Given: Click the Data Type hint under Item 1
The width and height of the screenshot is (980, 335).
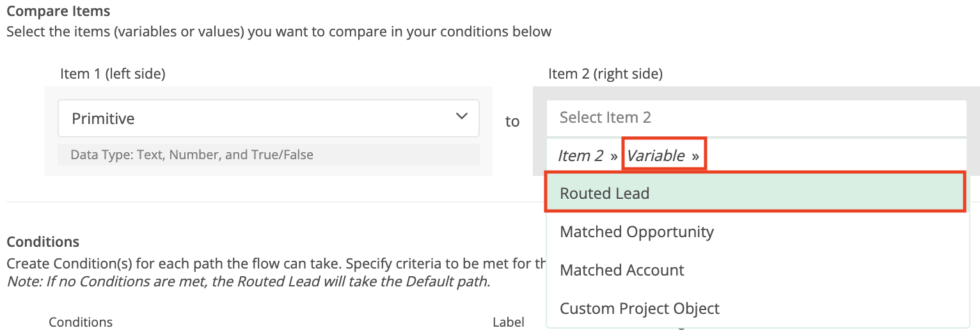Looking at the screenshot, I should point(192,154).
